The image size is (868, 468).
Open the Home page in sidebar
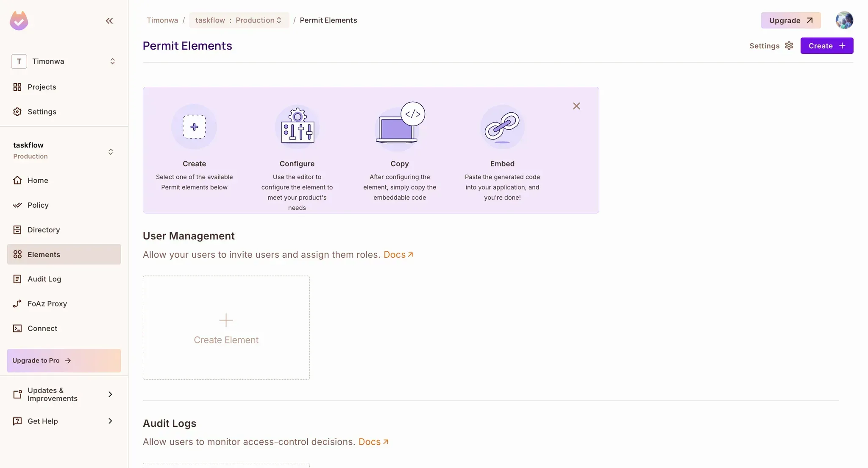(38, 180)
